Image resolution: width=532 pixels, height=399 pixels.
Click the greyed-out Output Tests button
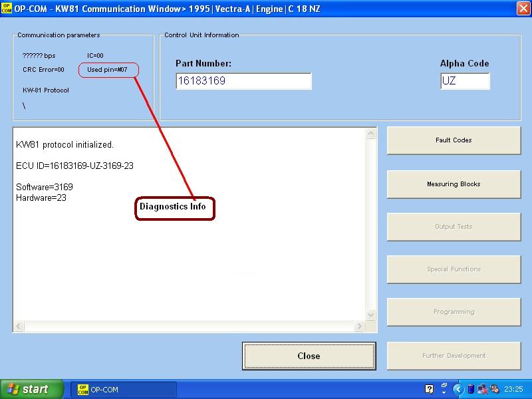(454, 227)
